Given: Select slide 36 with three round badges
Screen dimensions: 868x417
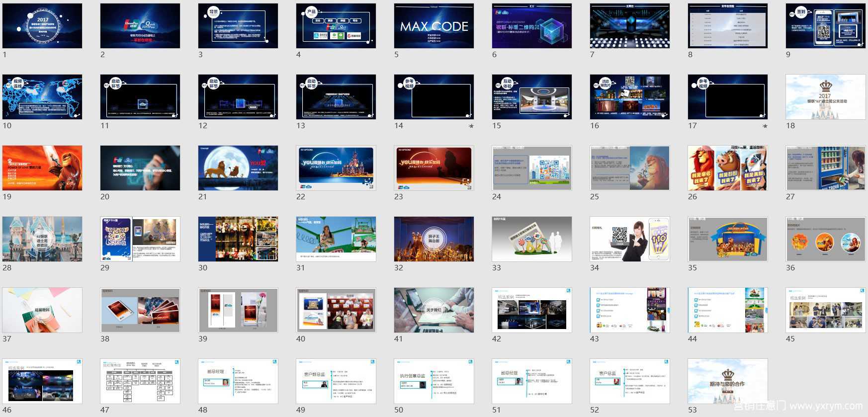Looking at the screenshot, I should click(x=826, y=239).
